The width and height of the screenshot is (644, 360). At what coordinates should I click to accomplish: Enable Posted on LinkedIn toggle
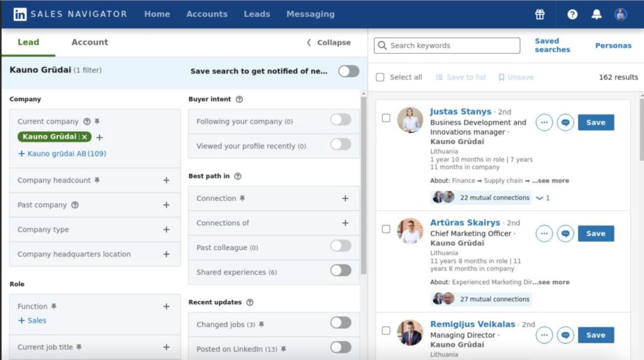pos(340,347)
